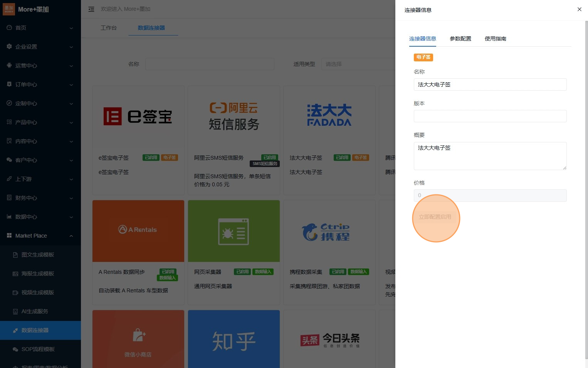This screenshot has height=368, width=588.
Task: Switch to the 参数配置 tab
Action: pyautogui.click(x=460, y=39)
